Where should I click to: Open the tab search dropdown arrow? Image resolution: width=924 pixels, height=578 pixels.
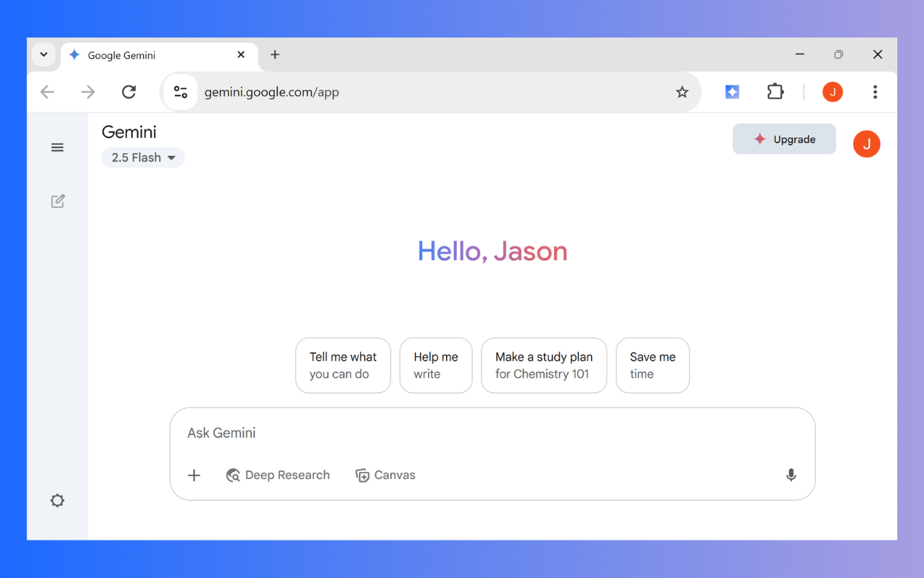coord(43,54)
